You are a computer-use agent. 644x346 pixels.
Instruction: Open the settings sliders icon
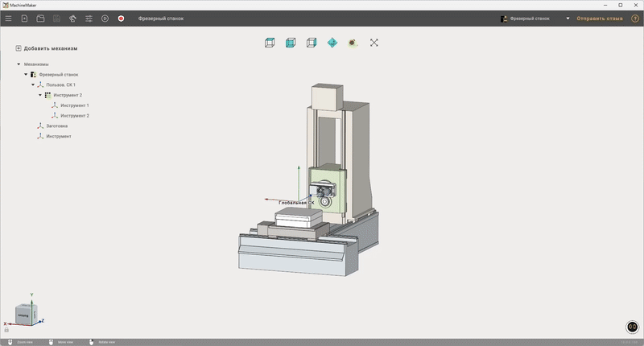click(89, 19)
